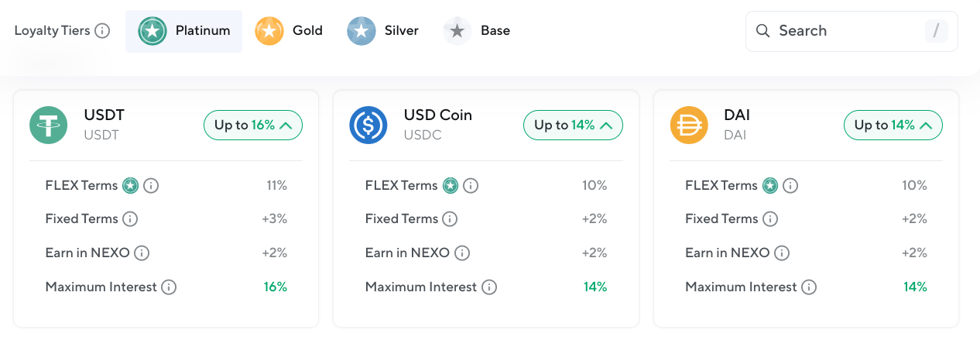
Task: Show DAI Maximum Interest info tooltip
Action: pyautogui.click(x=809, y=287)
